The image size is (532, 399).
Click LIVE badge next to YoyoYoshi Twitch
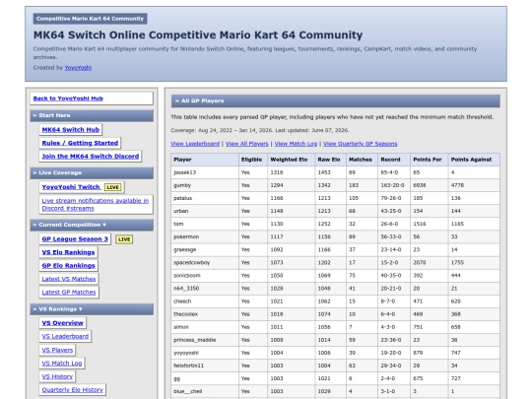point(112,187)
